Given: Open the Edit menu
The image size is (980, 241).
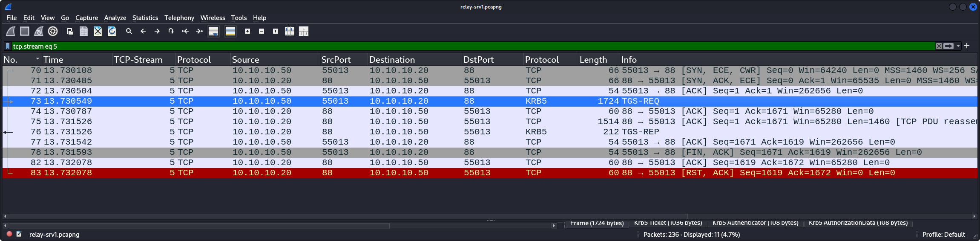Looking at the screenshot, I should [x=29, y=17].
